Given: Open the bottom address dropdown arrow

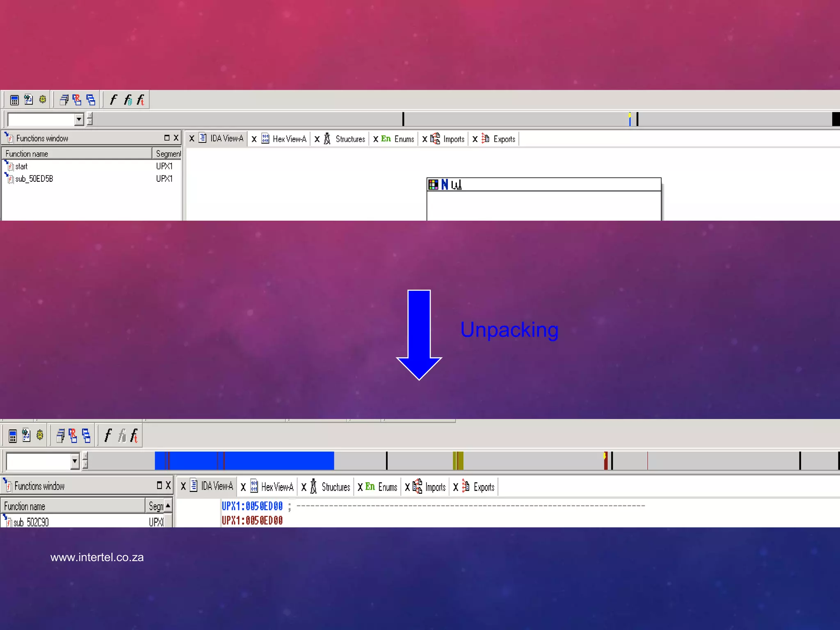Looking at the screenshot, I should [75, 461].
